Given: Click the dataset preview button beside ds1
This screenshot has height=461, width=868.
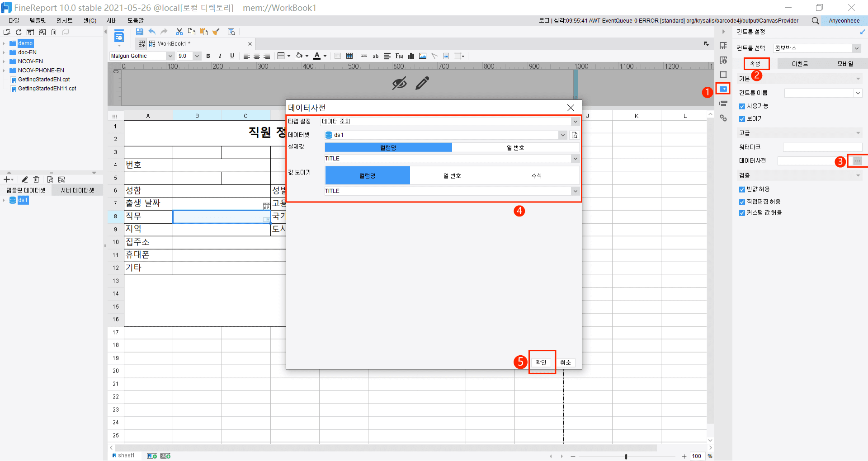Looking at the screenshot, I should pos(575,135).
